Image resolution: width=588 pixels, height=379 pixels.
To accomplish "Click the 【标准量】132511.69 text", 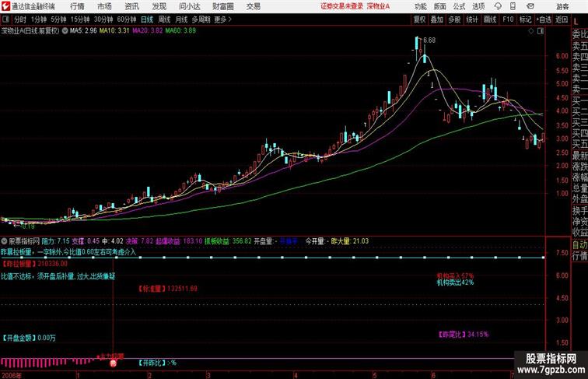I will pyautogui.click(x=168, y=289).
